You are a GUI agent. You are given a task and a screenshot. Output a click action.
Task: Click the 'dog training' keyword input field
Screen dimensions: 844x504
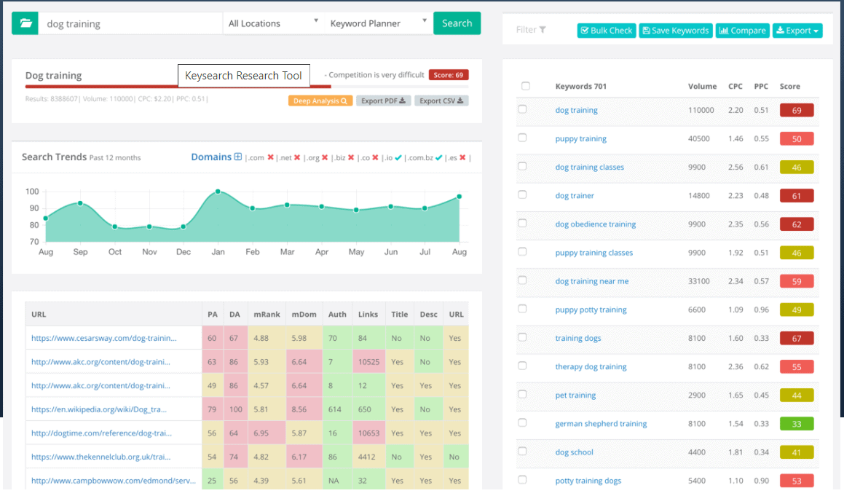tap(130, 23)
